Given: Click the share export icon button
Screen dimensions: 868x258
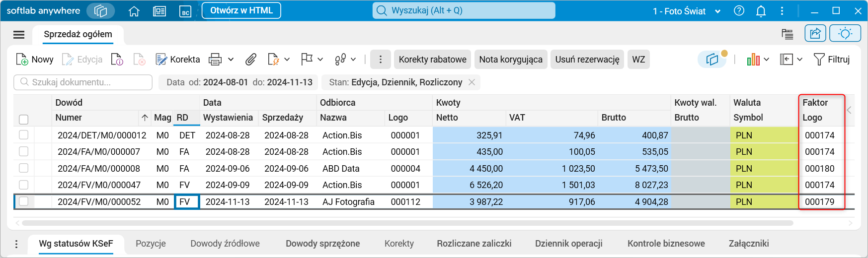Looking at the screenshot, I should pyautogui.click(x=815, y=33).
